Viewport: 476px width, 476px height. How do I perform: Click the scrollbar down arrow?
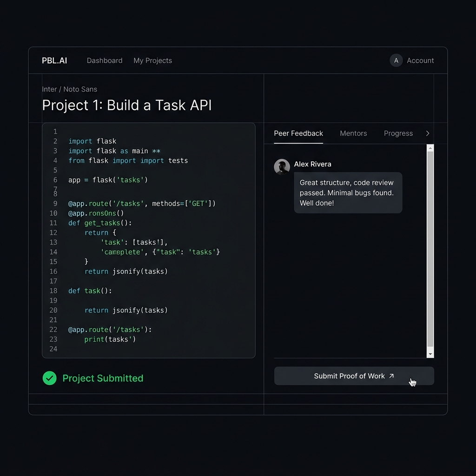pos(430,354)
